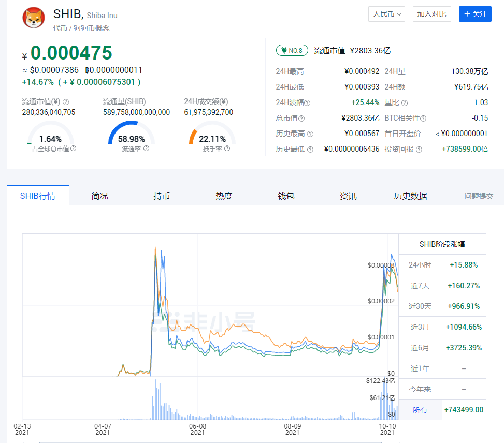This screenshot has height=443, width=504.
Task: Open the 历史数据 tab
Action: 410,196
